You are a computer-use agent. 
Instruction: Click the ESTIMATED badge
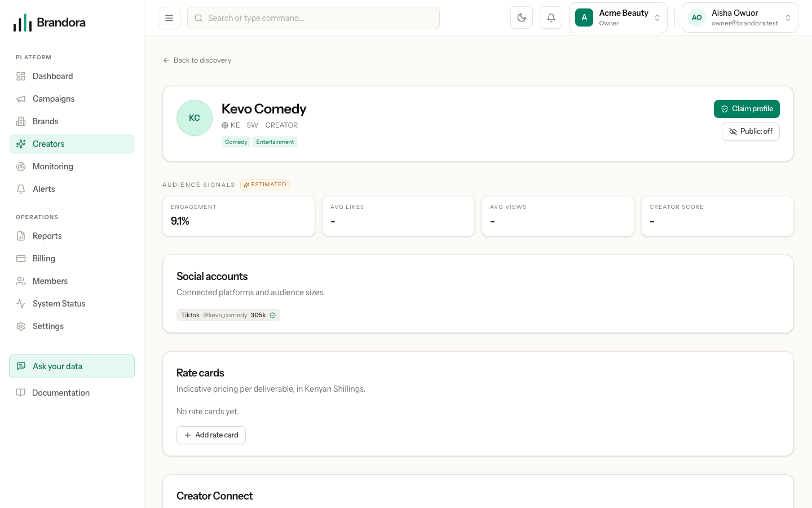[x=265, y=185]
